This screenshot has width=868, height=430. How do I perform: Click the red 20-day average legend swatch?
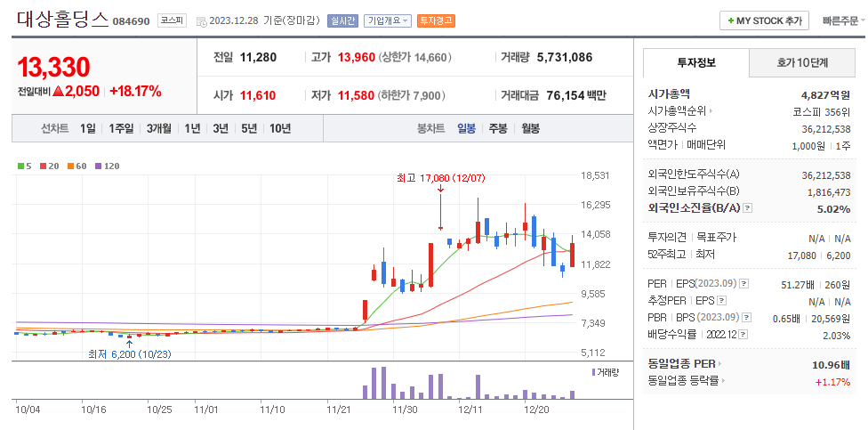[x=43, y=166]
